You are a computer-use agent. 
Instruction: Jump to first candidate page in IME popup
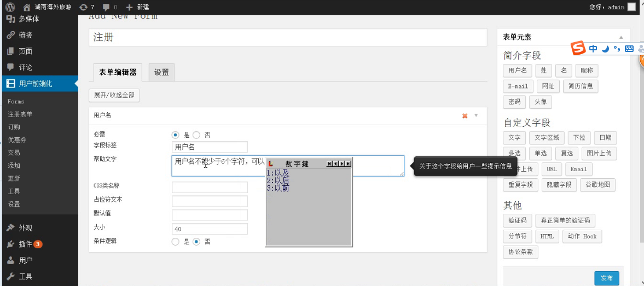[x=329, y=164]
